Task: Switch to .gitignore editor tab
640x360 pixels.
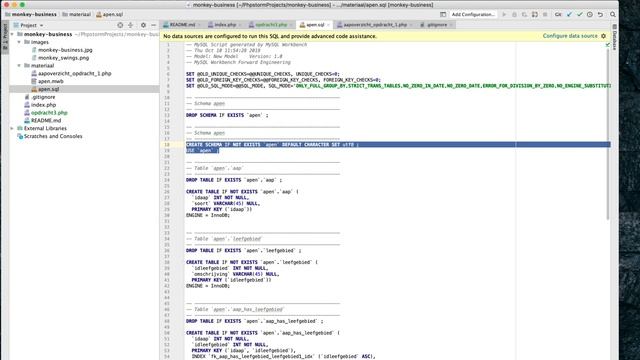Action: pos(437,25)
